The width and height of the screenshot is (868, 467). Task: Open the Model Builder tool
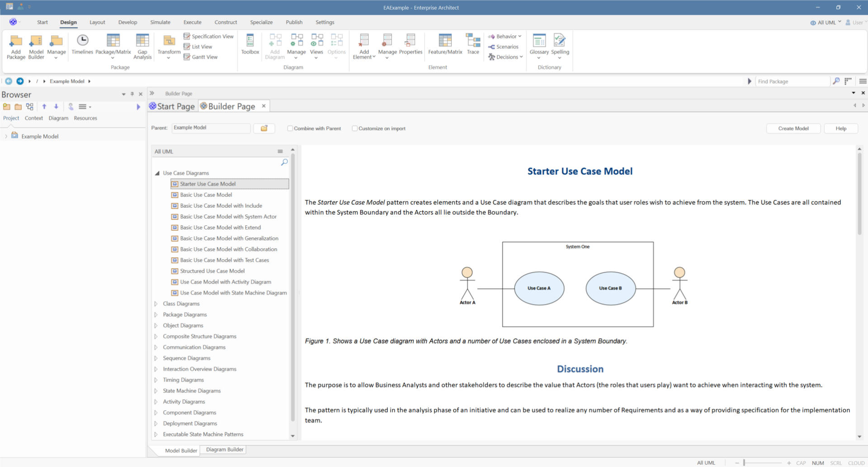(x=36, y=47)
